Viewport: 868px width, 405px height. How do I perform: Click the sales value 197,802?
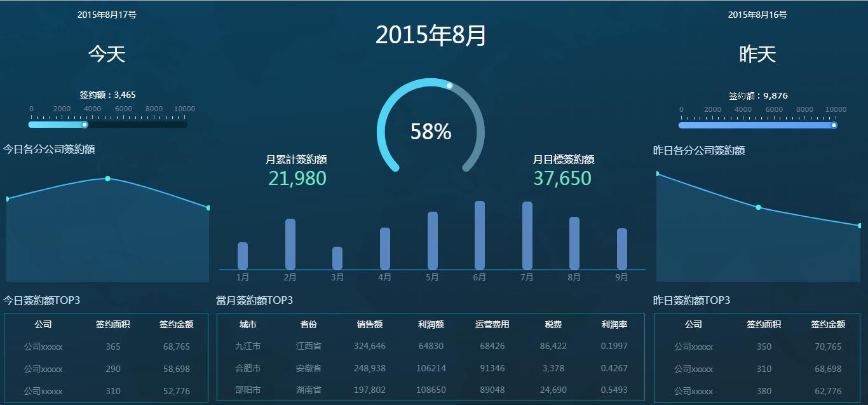pyautogui.click(x=370, y=390)
